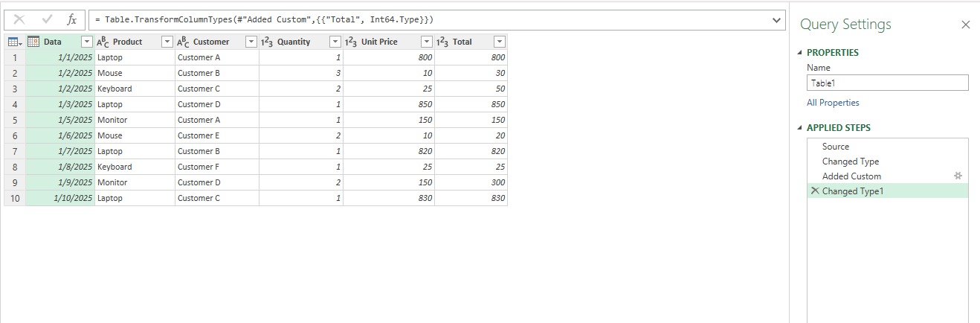
Task: Open the Data column filter dropdown
Action: pos(87,42)
